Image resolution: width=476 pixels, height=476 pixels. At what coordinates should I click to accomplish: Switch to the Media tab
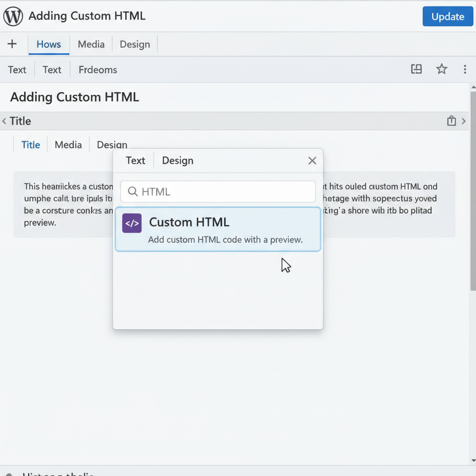(91, 44)
